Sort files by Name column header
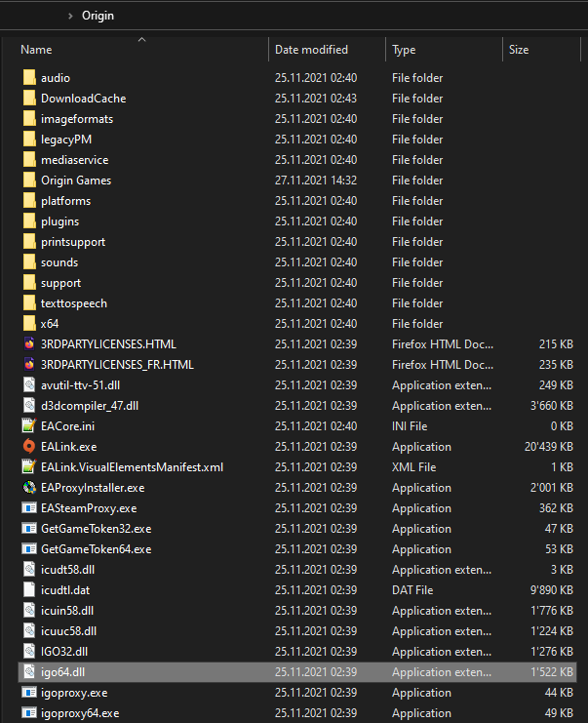 pos(36,50)
